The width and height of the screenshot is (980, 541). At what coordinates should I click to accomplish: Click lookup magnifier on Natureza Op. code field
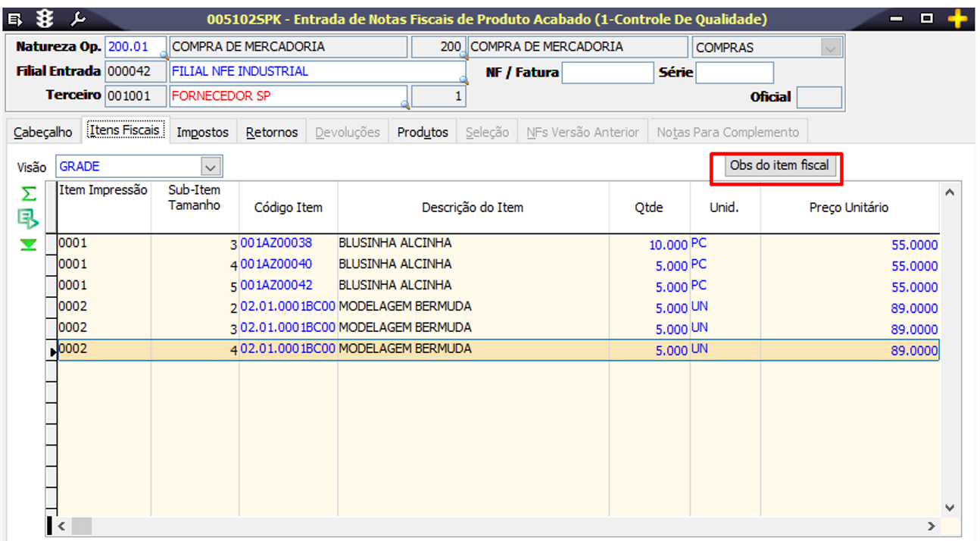pyautogui.click(x=163, y=55)
